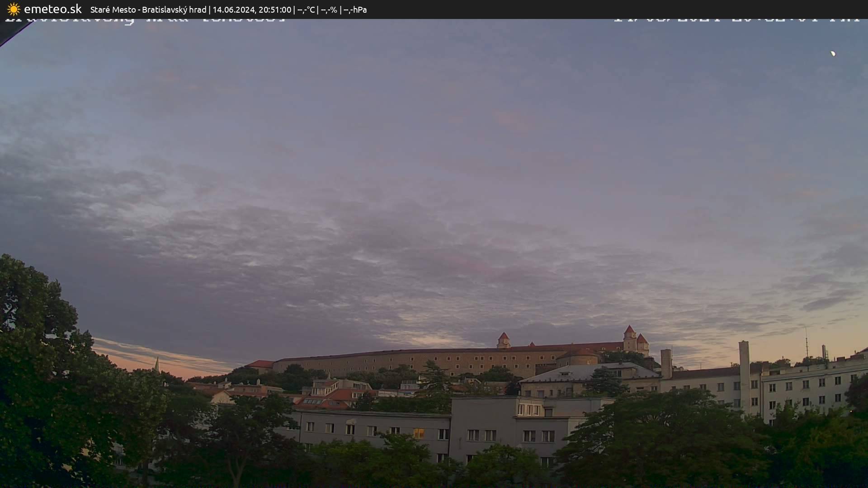Click the overlaid camera name at top left
This screenshot has height=488, width=868.
(145, 21)
